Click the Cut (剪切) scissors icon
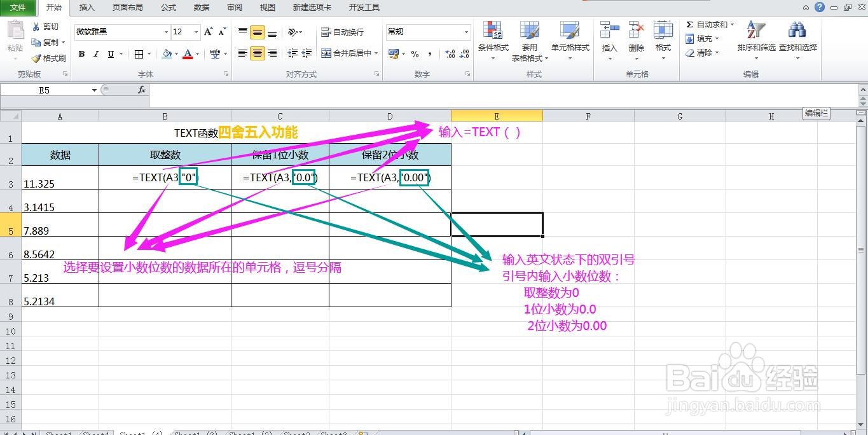This screenshot has height=435, width=868. [x=36, y=27]
